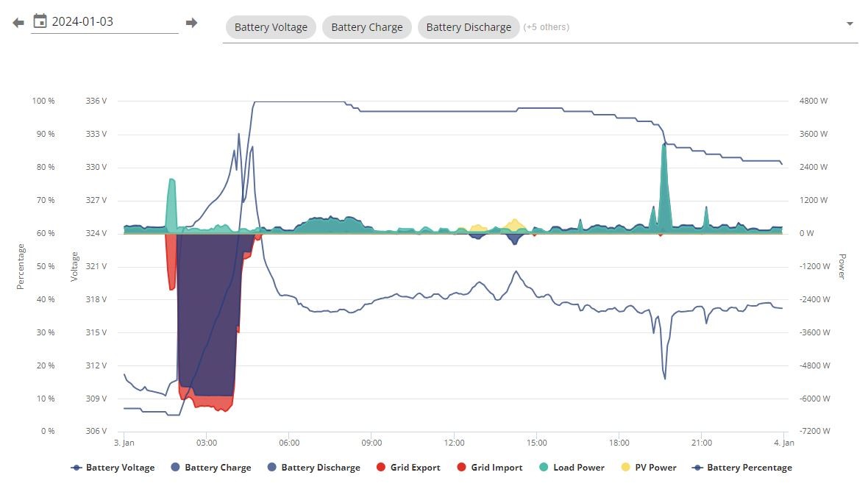The width and height of the screenshot is (868, 489).
Task: Click the yellow PV Power peak near 14:00
Action: 516,225
